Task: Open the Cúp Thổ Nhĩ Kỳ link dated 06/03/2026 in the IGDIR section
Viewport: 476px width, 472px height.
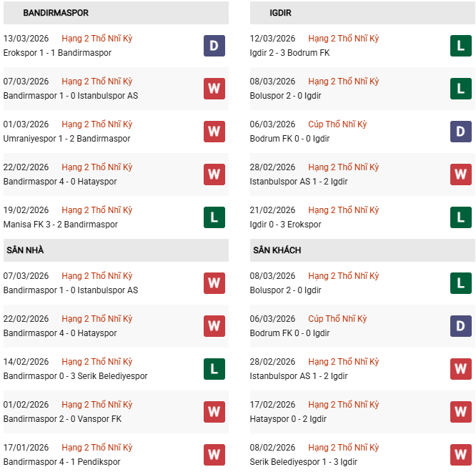Action: (337, 124)
